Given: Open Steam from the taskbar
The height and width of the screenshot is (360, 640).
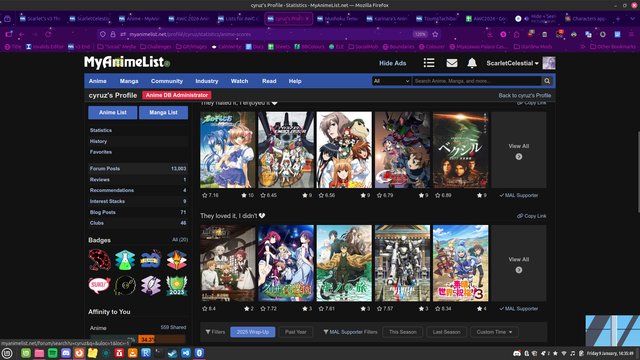Looking at the screenshot, I should click(172, 353).
